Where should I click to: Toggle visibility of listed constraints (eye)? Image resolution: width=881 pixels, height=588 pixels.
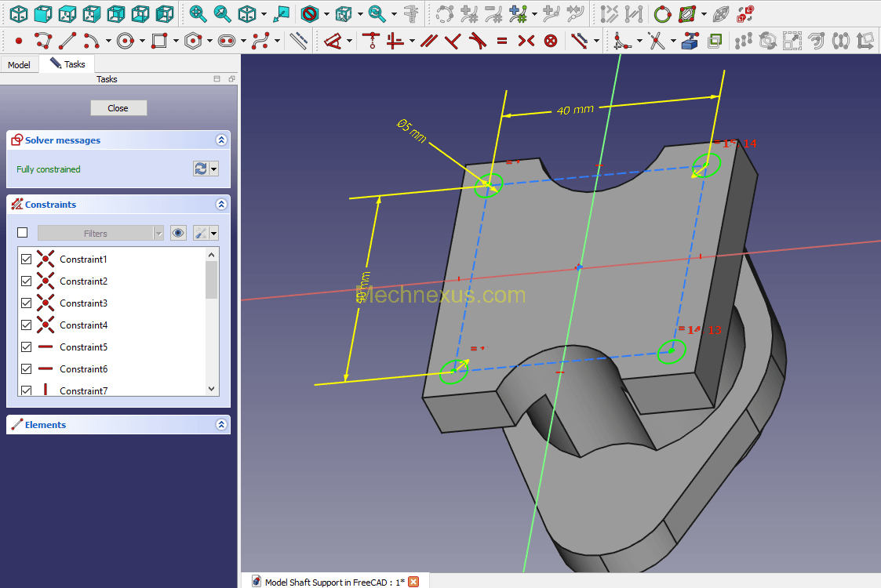pyautogui.click(x=178, y=233)
